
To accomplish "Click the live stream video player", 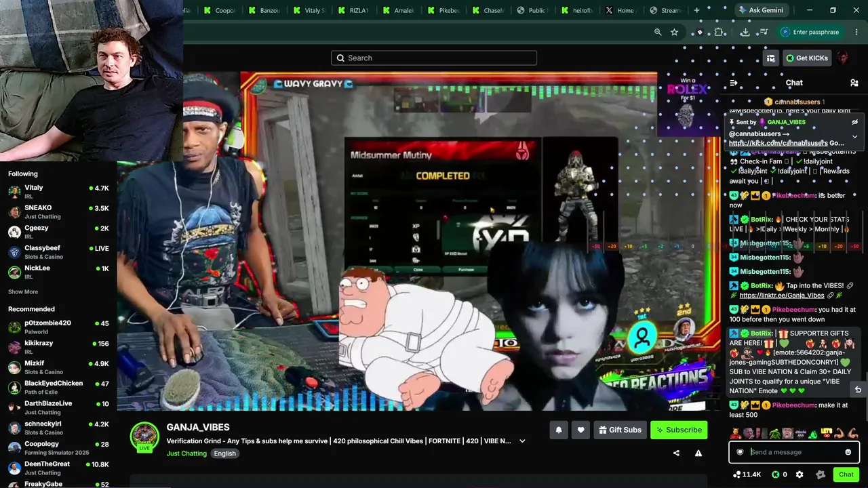I will point(419,241).
